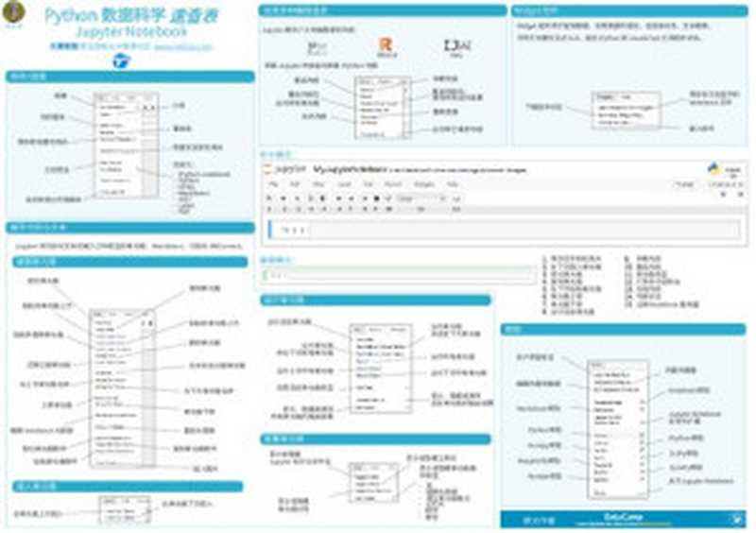Click the Trusted notebook indicator

[x=684, y=184]
